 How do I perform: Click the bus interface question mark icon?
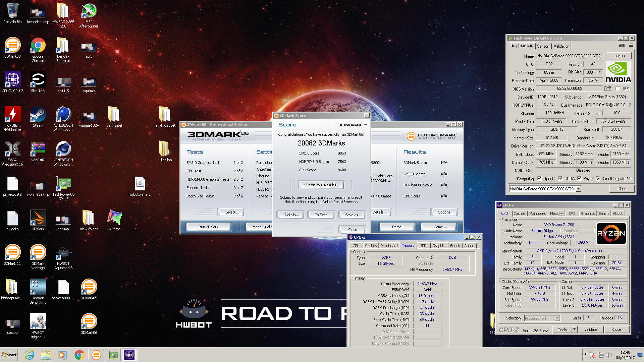coord(630,105)
